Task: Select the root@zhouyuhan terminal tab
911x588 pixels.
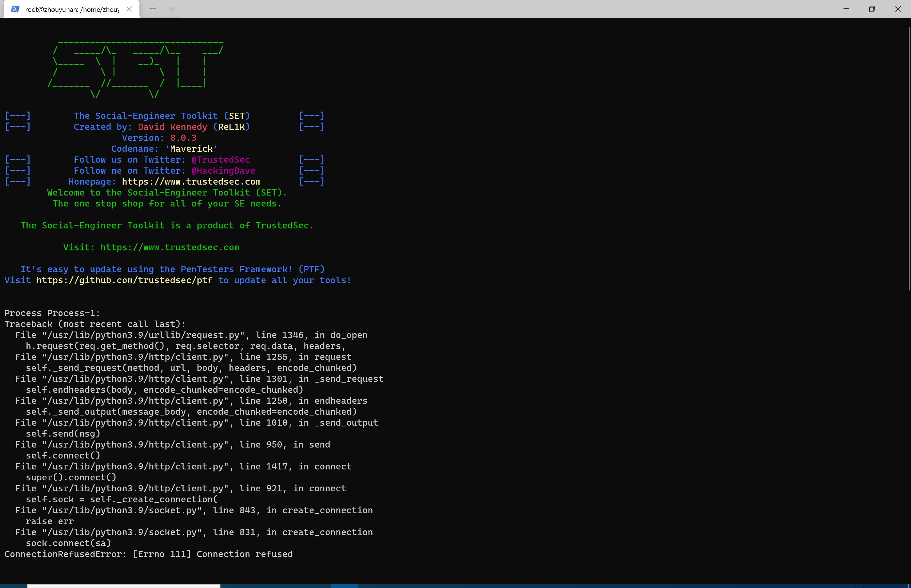Action: (71, 9)
